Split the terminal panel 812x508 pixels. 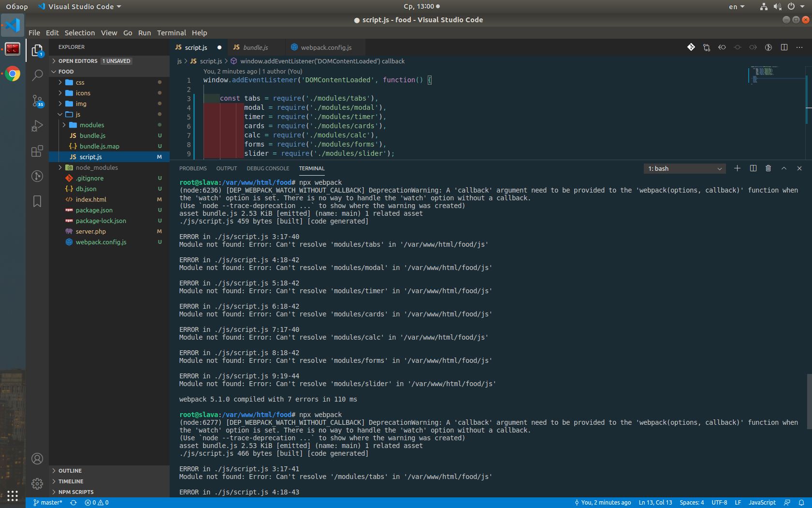point(753,168)
